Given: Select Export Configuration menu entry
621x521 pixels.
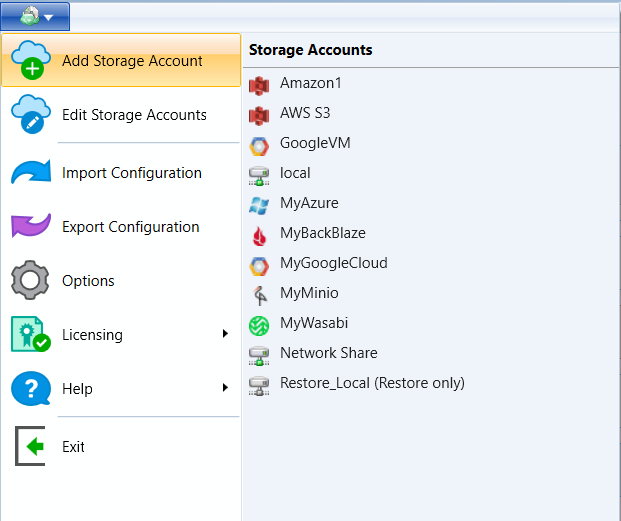Looking at the screenshot, I should click(121, 226).
